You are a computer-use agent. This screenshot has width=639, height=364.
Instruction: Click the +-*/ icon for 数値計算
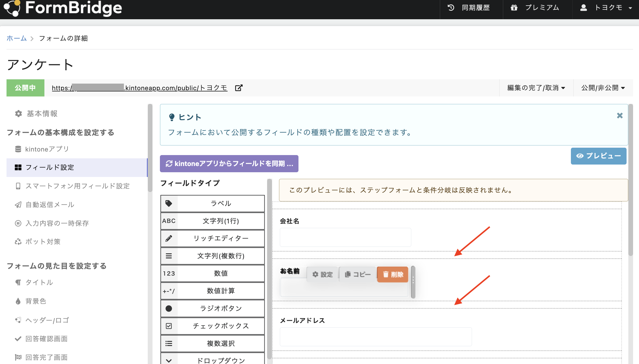click(x=169, y=291)
